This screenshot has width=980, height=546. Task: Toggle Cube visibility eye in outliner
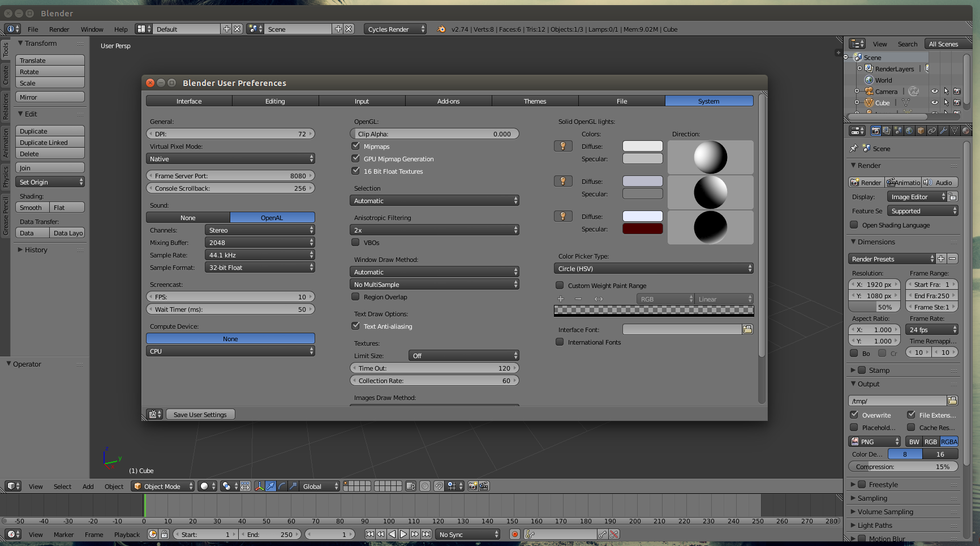[x=935, y=102]
